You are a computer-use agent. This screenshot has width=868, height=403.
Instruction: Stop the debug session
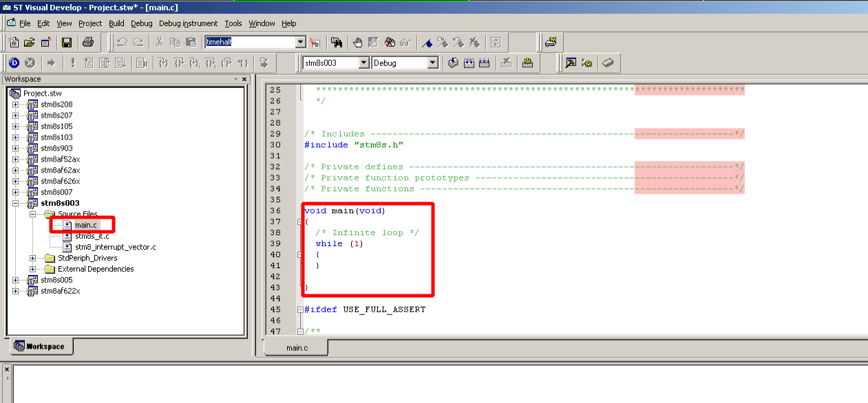29,63
